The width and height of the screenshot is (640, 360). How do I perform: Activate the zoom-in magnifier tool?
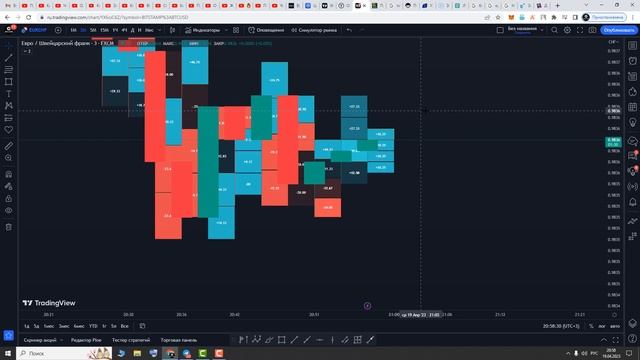tap(9, 158)
